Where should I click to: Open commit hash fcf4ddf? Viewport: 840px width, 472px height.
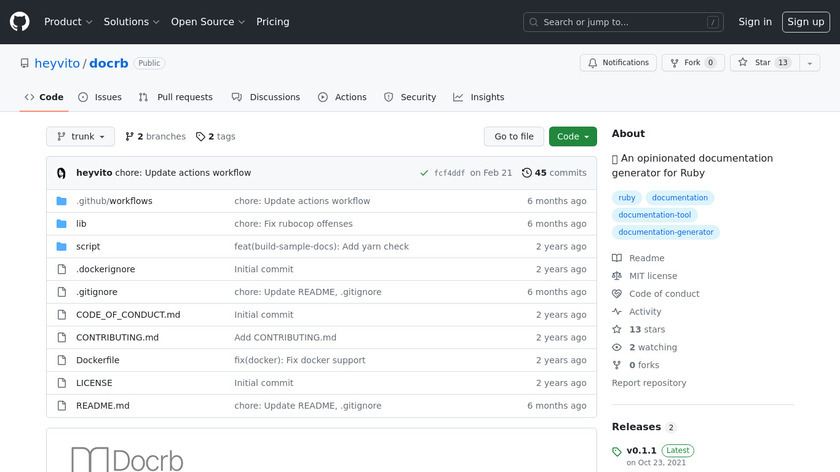pyautogui.click(x=449, y=173)
